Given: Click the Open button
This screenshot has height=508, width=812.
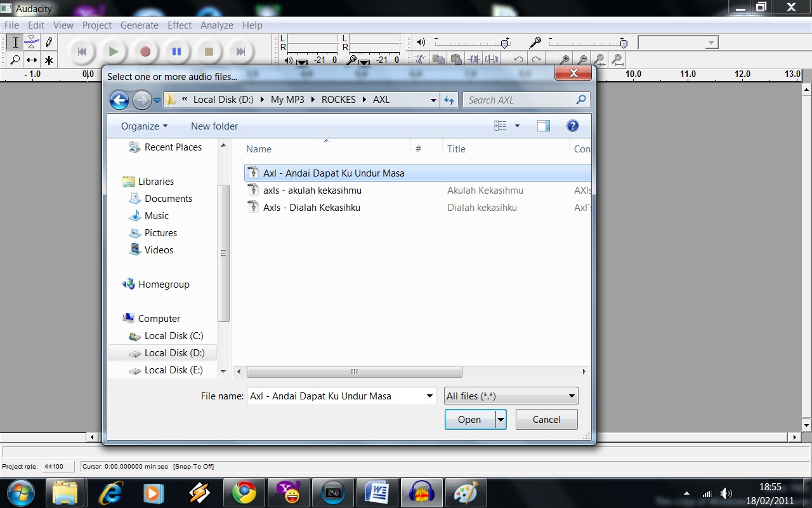Looking at the screenshot, I should [x=469, y=419].
